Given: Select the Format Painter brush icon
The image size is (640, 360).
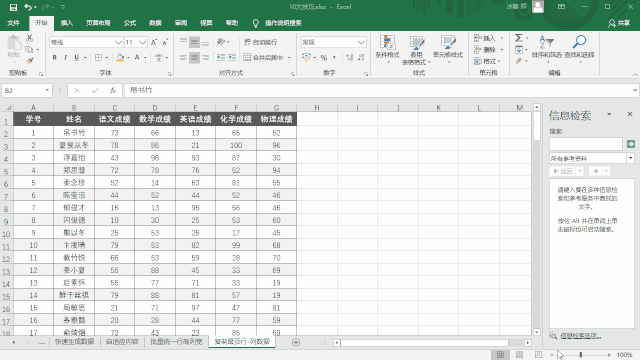Looking at the screenshot, I should click(x=29, y=60).
